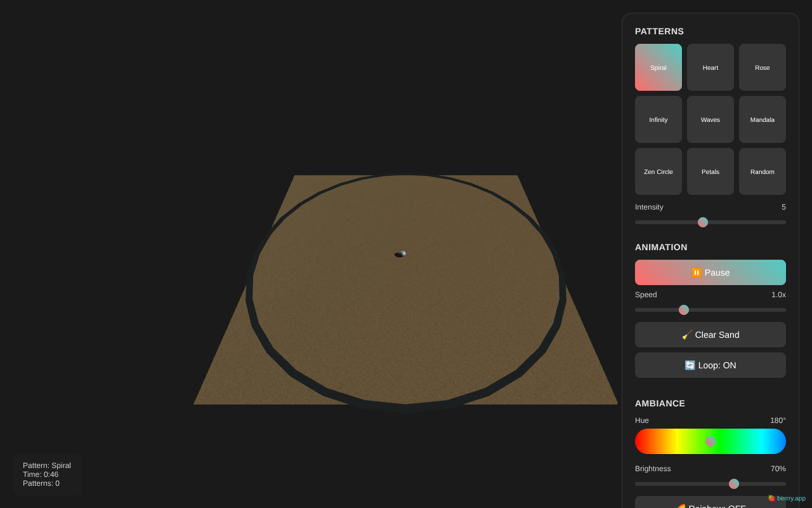Pause the sand animation
Image resolution: width=812 pixels, height=508 pixels.
point(710,272)
